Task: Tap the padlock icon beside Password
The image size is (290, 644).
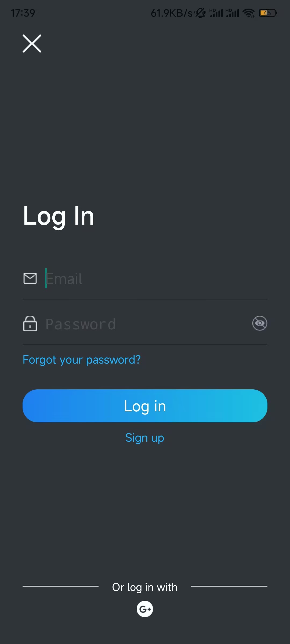Action: [30, 323]
